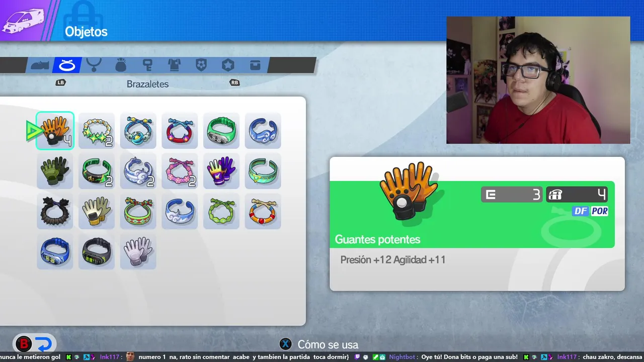The height and width of the screenshot is (362, 644).
Task: Select the star and flower bracelet item
Action: (x=97, y=131)
